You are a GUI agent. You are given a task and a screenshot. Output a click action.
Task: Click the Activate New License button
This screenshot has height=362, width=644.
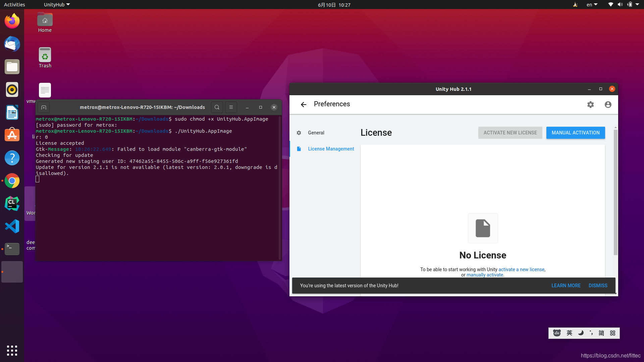click(x=510, y=133)
